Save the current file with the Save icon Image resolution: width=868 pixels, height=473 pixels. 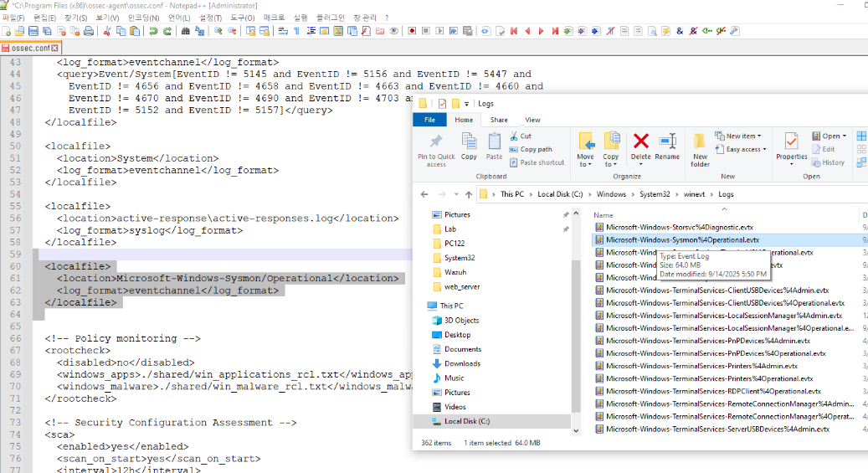click(33, 31)
